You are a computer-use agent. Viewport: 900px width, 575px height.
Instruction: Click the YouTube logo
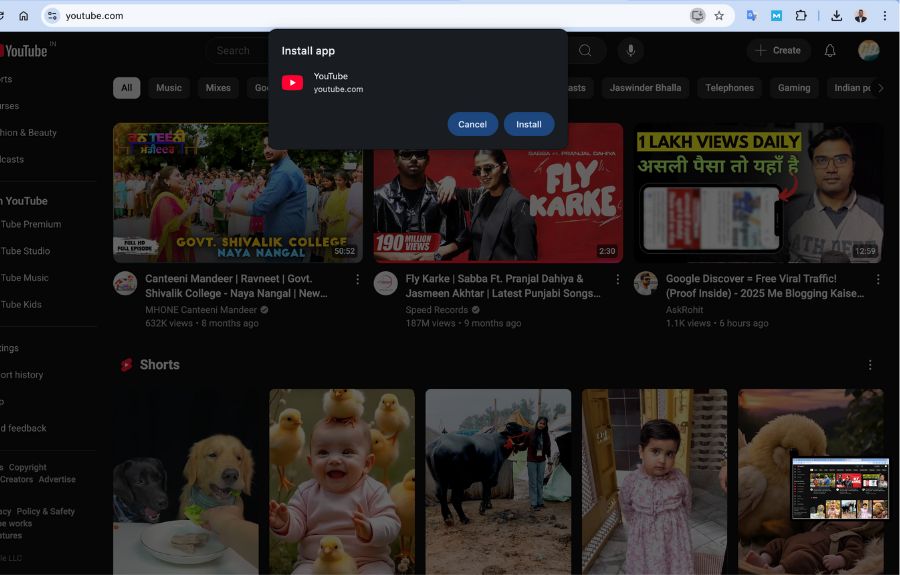[x=23, y=50]
